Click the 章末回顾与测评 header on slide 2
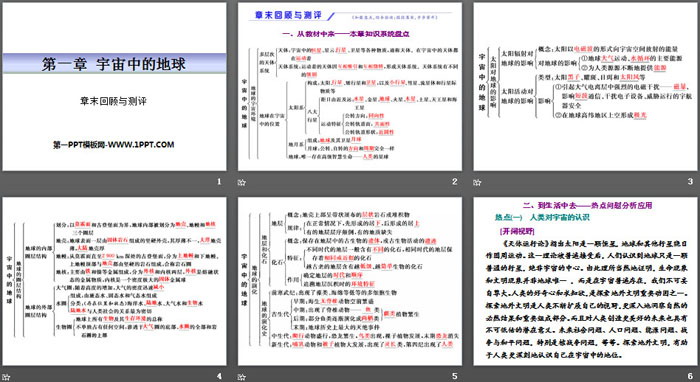 (288, 15)
